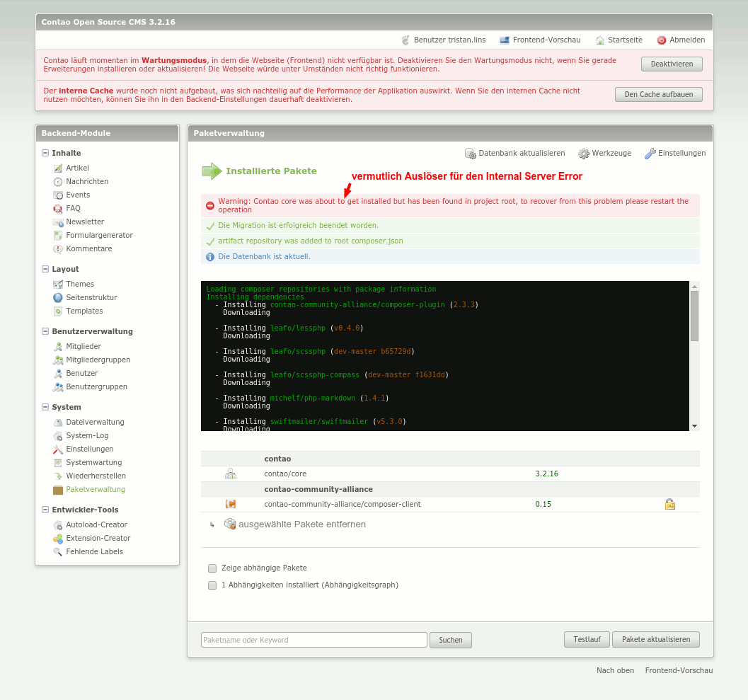Open package manager Einstellungen
Image resolution: width=748 pixels, height=700 pixels.
coord(675,153)
